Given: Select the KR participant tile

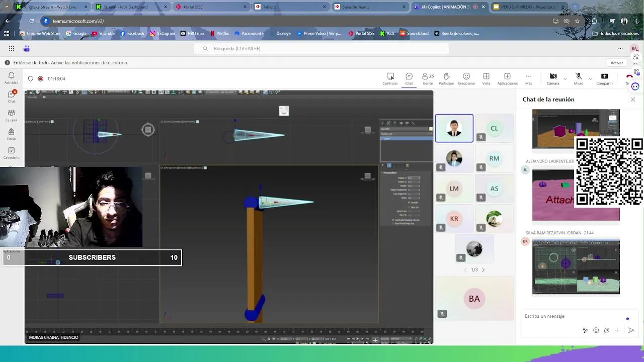Looking at the screenshot, I should coord(454,219).
